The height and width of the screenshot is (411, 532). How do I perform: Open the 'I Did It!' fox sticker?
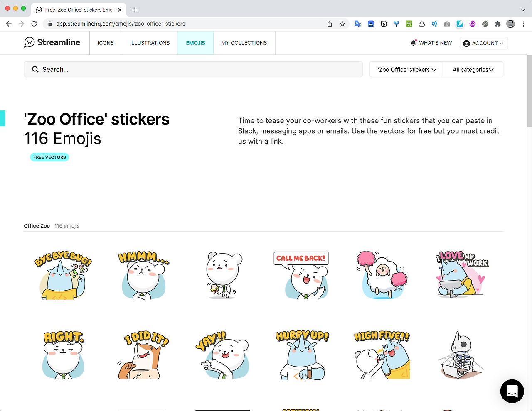[x=143, y=356]
